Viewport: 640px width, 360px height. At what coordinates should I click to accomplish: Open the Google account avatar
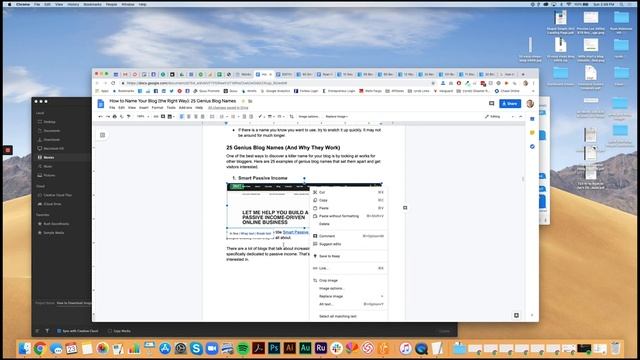(x=530, y=104)
